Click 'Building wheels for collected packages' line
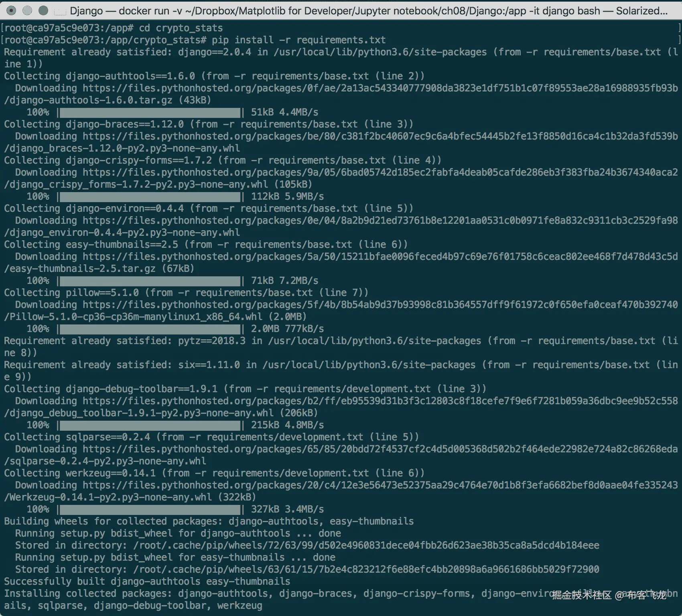The width and height of the screenshot is (682, 616). [x=209, y=521]
